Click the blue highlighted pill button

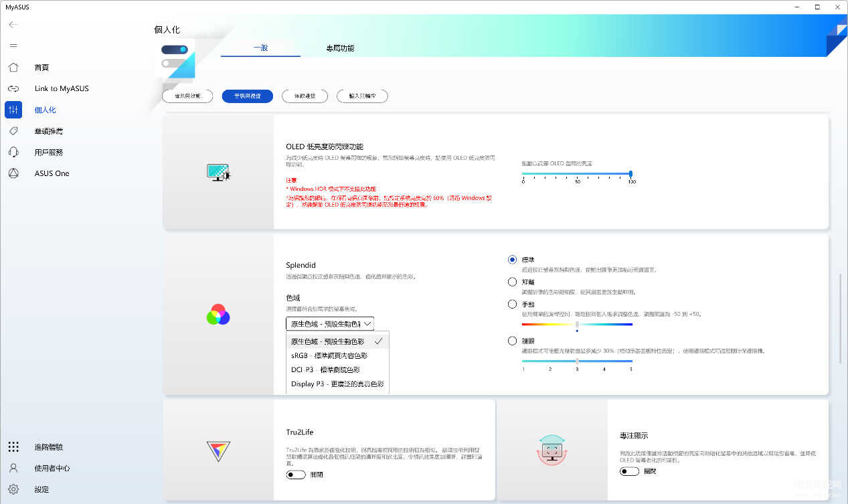click(x=248, y=96)
